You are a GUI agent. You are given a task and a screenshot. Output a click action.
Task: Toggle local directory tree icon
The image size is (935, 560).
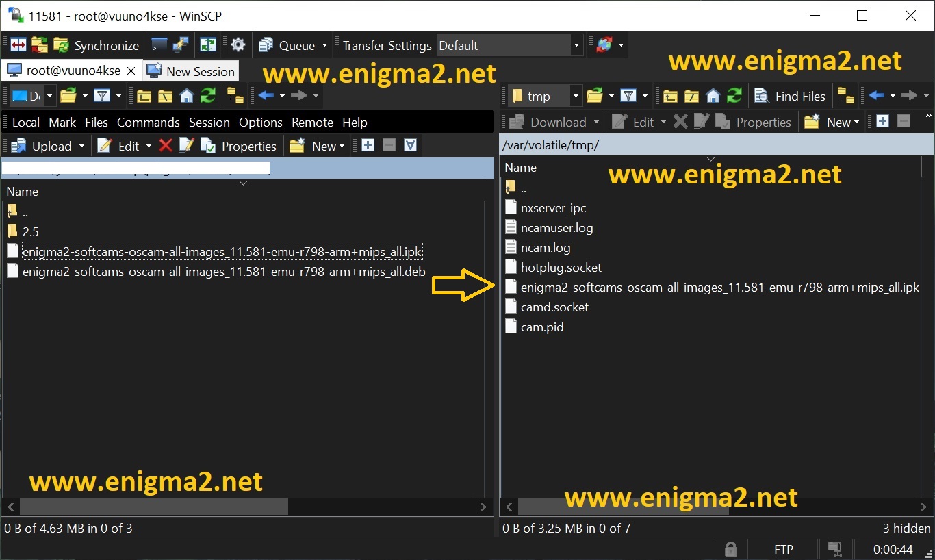235,96
